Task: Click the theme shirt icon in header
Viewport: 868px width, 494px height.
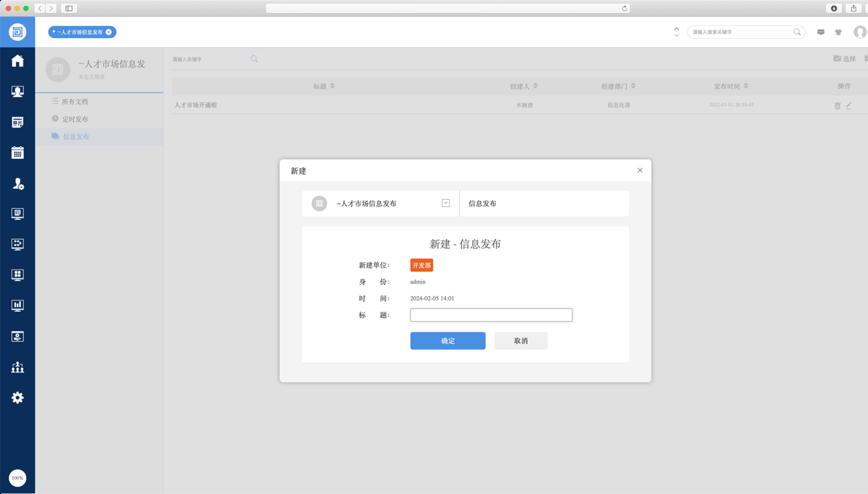Action: click(838, 32)
